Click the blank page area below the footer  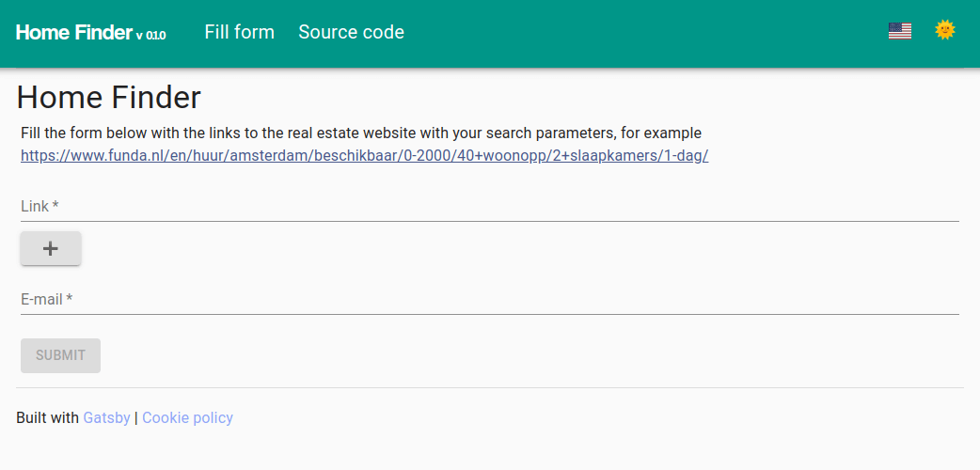click(x=489, y=449)
